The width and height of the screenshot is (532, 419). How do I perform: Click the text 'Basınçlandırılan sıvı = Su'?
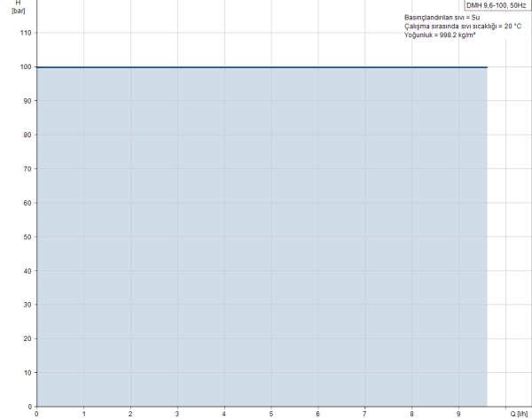point(442,18)
